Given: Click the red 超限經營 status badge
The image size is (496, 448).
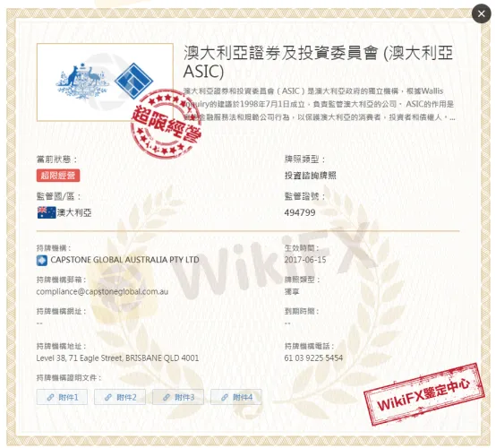Looking at the screenshot, I should coord(58,176).
